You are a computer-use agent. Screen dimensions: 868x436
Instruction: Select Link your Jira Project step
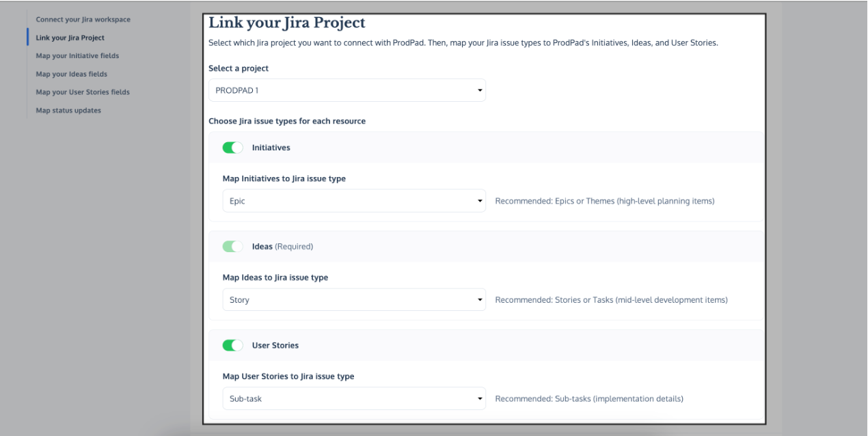(x=70, y=38)
